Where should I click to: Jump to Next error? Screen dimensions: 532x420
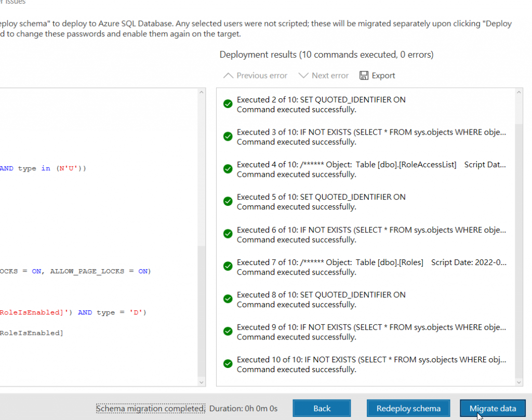tap(323, 75)
